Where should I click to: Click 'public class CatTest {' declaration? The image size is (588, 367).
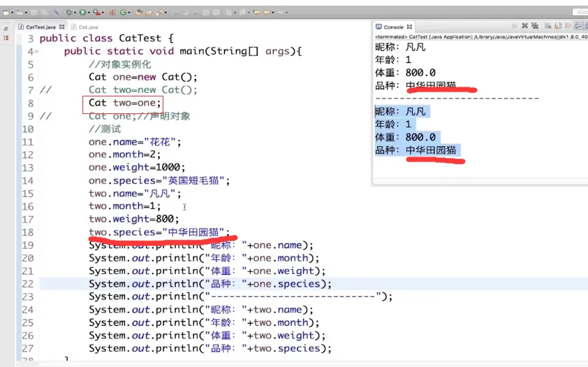[x=107, y=38]
